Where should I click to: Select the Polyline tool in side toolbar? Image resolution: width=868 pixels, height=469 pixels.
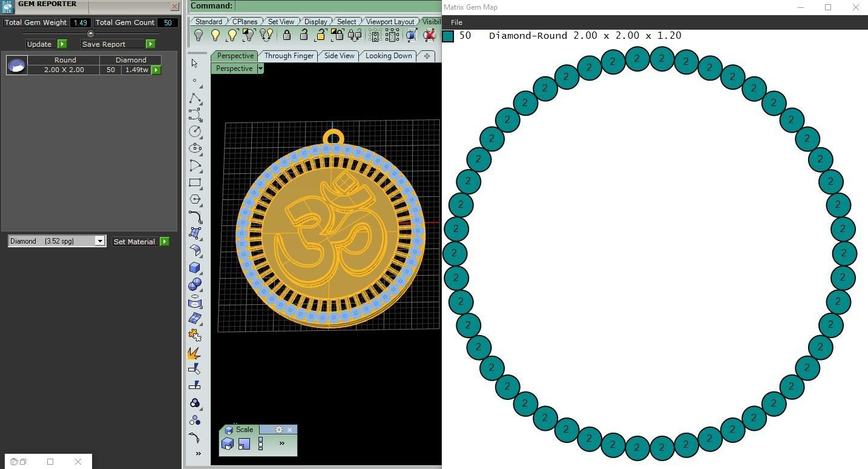(x=194, y=98)
